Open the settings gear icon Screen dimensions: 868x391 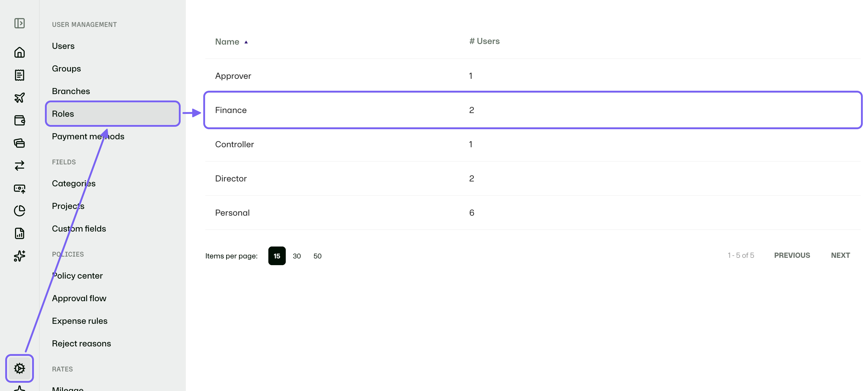[x=20, y=368]
